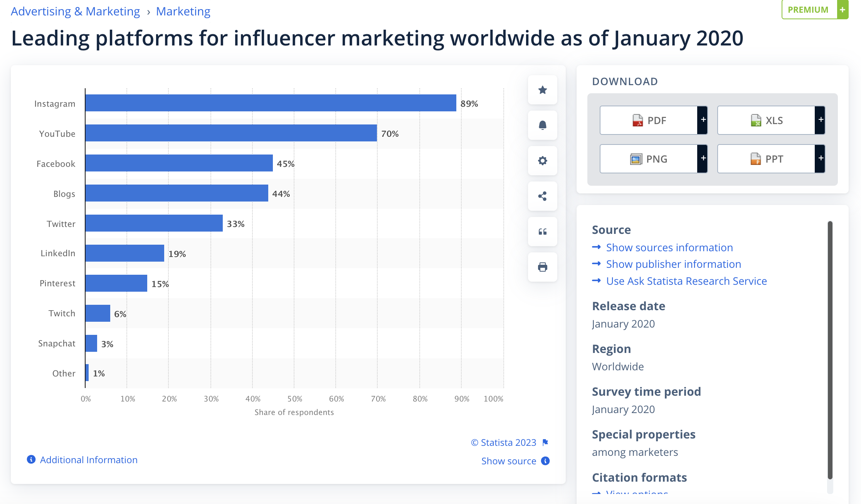Expand the plus next to PDF
This screenshot has height=504, width=861.
(703, 120)
